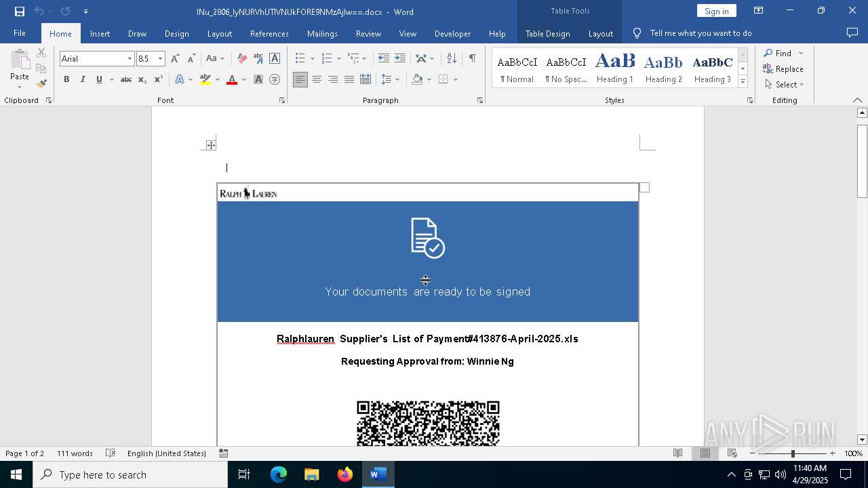Screen dimensions: 868x488
Task: Open the File menu
Action: (x=20, y=33)
